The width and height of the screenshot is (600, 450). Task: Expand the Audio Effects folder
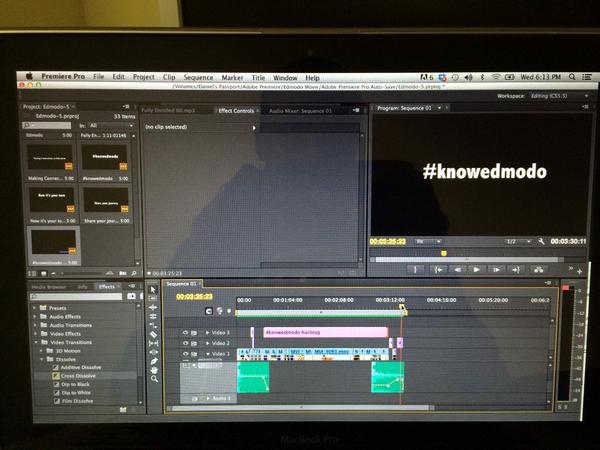[35, 317]
